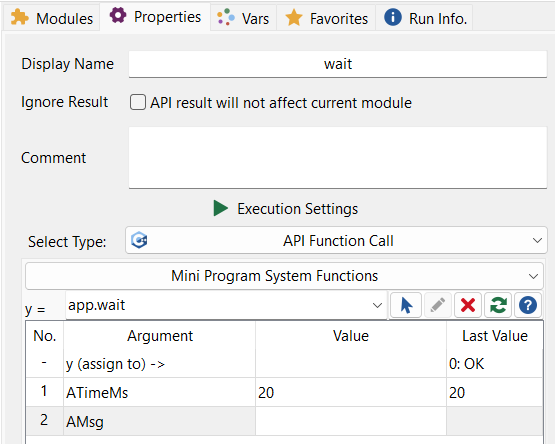Click the ATimeMs value cell showing 20
The height and width of the screenshot is (444, 555).
pos(351,392)
